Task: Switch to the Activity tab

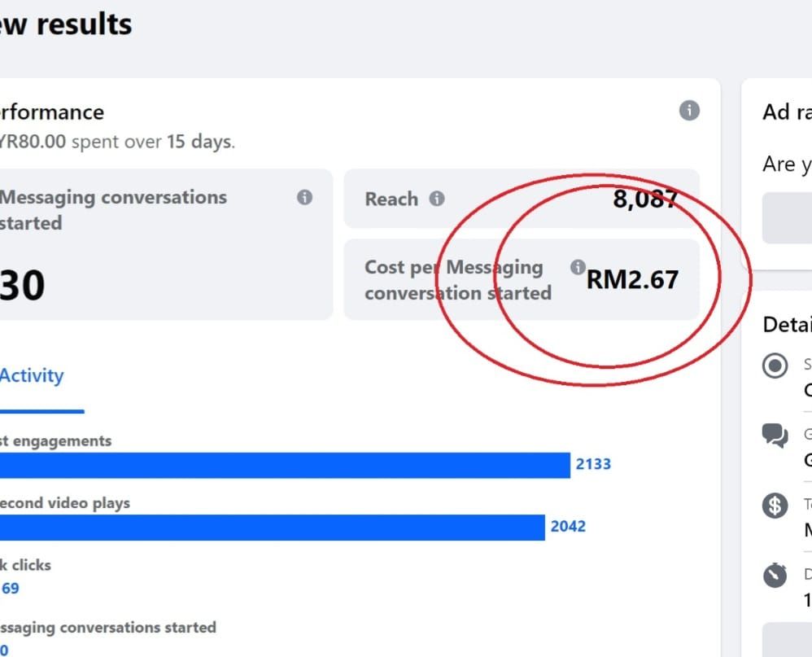Action: 32,375
